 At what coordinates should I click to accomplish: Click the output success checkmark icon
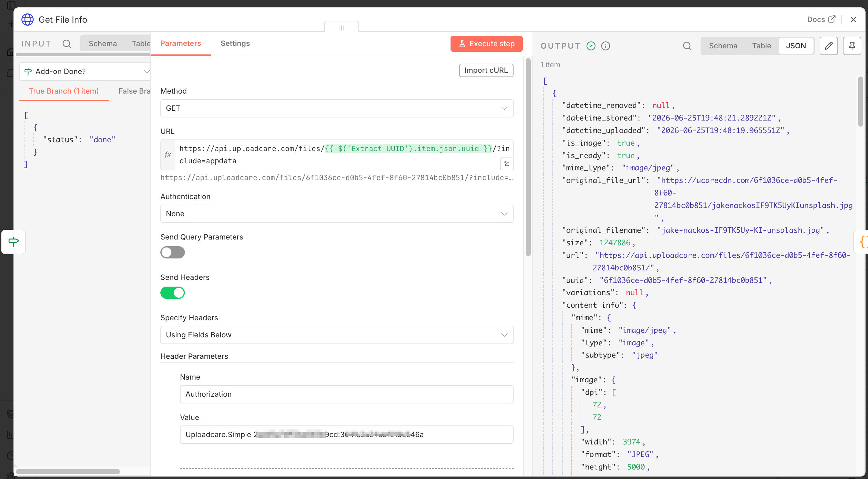(591, 46)
